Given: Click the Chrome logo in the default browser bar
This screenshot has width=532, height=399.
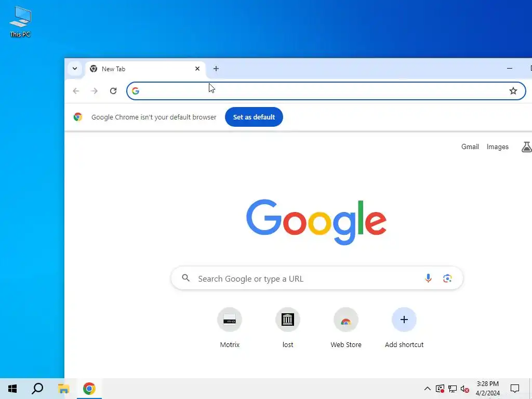Looking at the screenshot, I should [78, 117].
